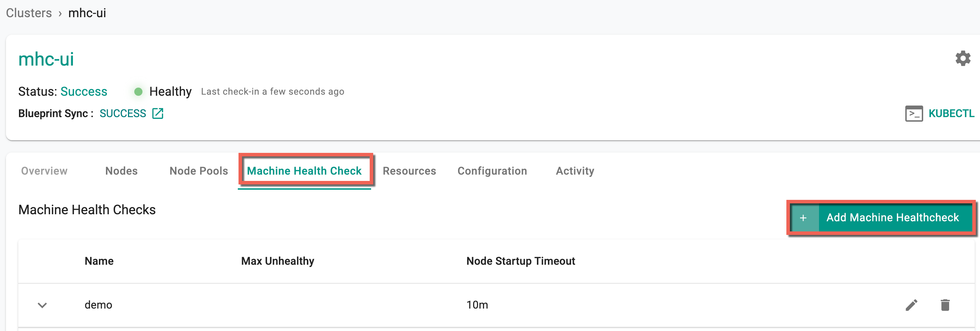Click the Blueprint Sync SUCCESS link

(x=122, y=113)
